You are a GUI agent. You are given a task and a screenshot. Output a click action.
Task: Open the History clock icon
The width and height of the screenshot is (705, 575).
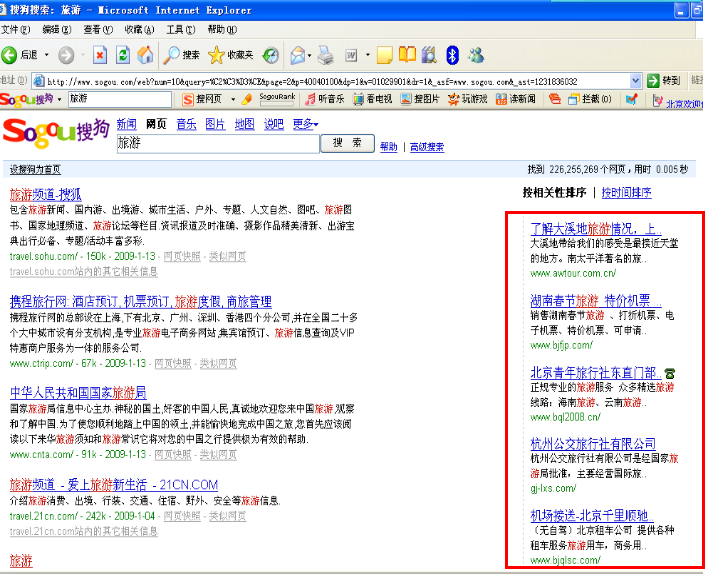(x=271, y=55)
